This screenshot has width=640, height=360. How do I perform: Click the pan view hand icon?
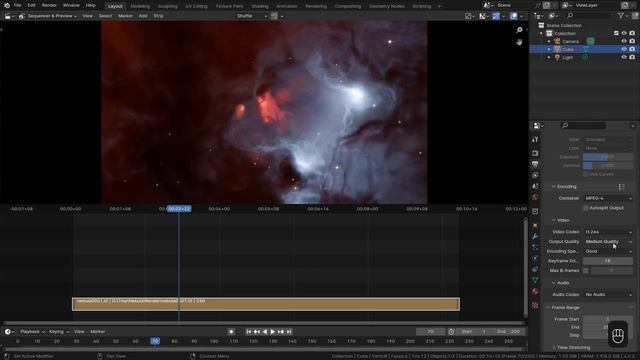coord(519,42)
